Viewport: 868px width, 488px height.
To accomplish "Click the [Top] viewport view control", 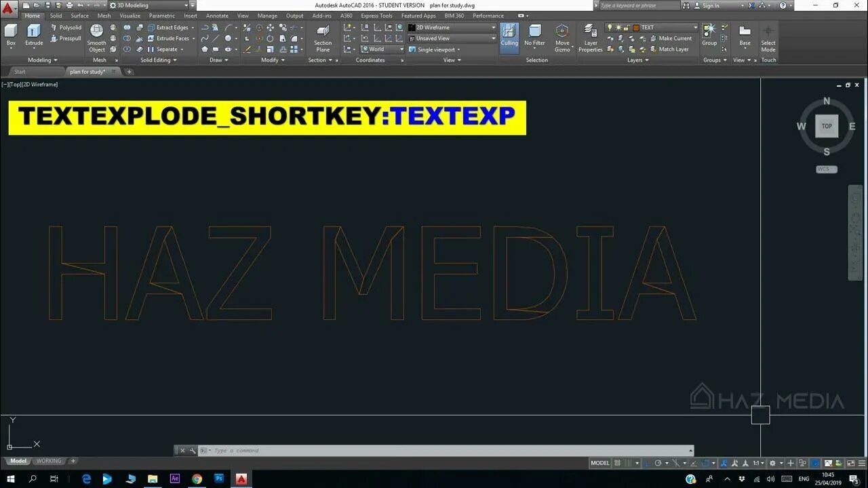I will [16, 85].
